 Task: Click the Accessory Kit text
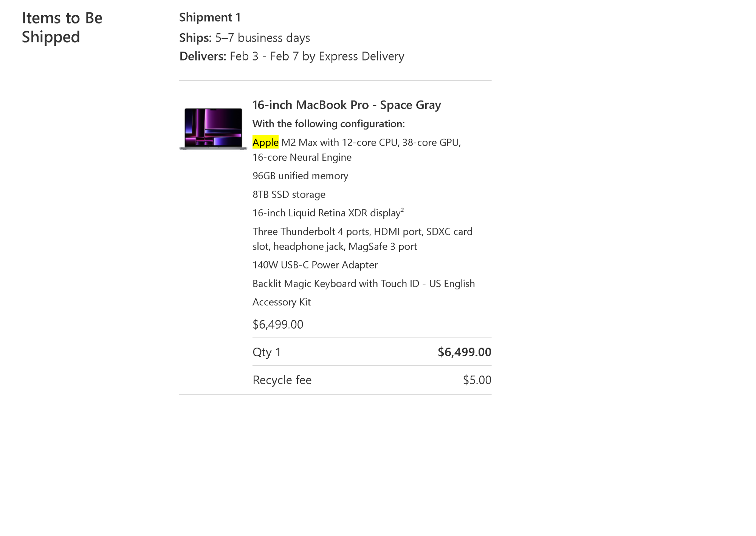click(282, 302)
